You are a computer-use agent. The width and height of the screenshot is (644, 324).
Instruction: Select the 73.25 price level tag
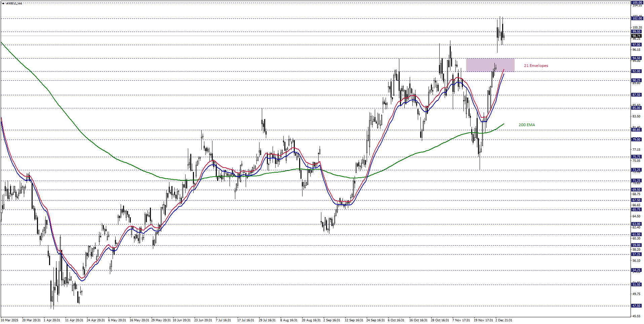tap(636, 170)
